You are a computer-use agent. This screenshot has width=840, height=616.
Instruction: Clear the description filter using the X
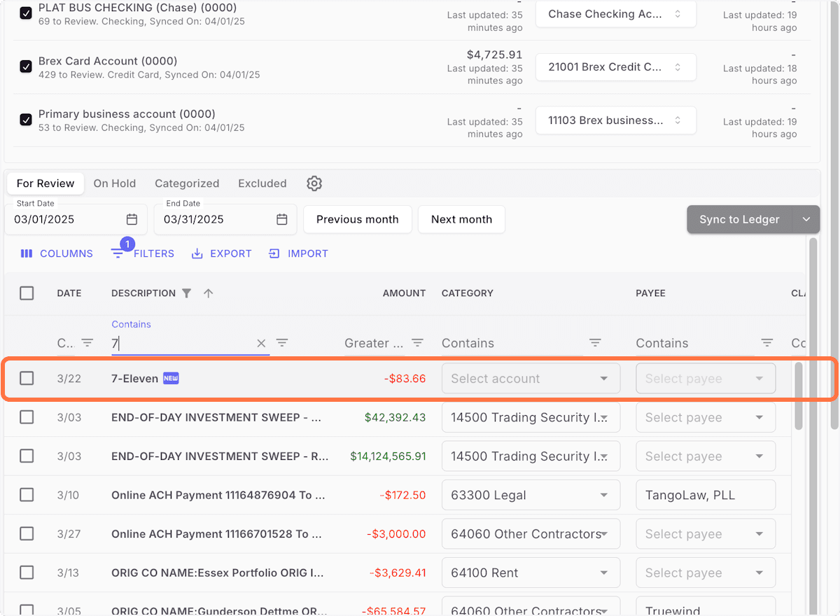pyautogui.click(x=261, y=343)
